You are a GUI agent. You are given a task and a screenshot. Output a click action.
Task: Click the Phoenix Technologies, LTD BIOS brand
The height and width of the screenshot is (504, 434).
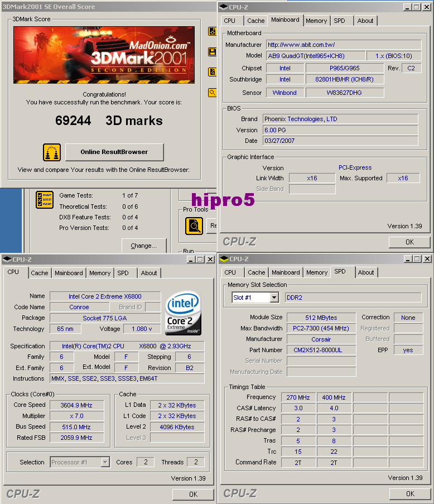tap(340, 119)
